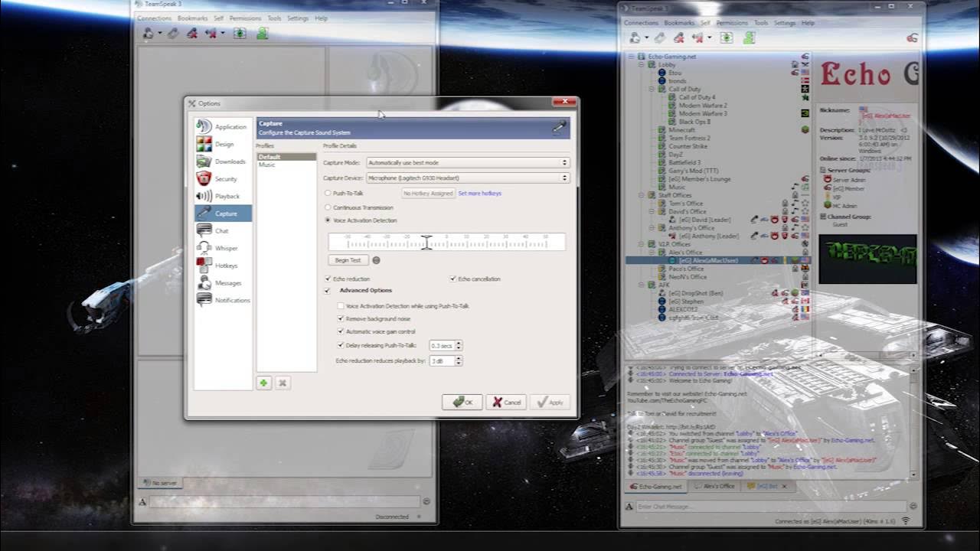Image resolution: width=980 pixels, height=551 pixels.
Task: Collapse the V.I.P. Offices channel
Action: point(642,244)
